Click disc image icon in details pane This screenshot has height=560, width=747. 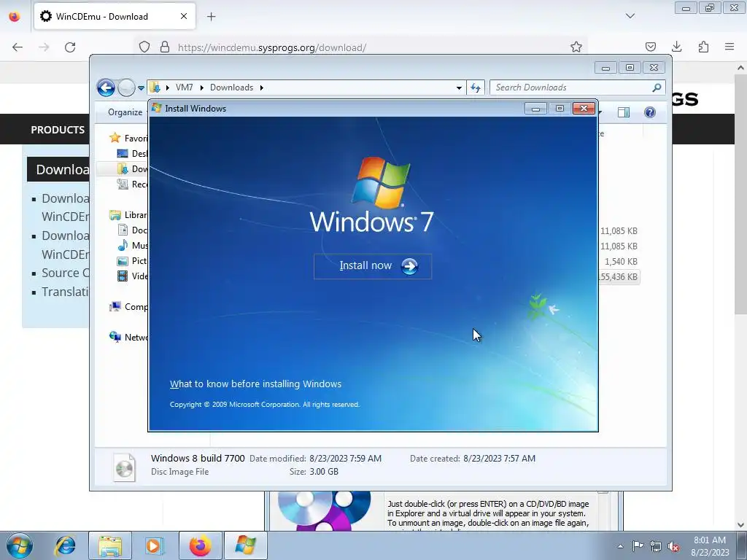[124, 467]
